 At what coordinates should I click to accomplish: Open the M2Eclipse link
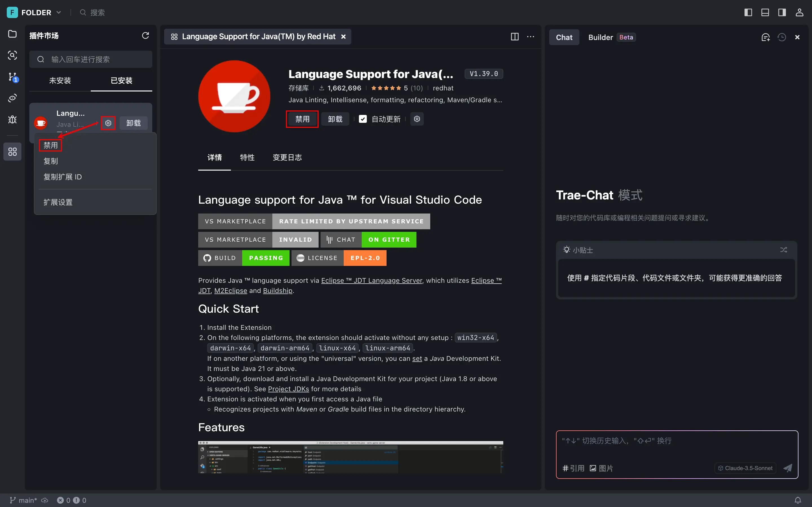[x=231, y=290]
